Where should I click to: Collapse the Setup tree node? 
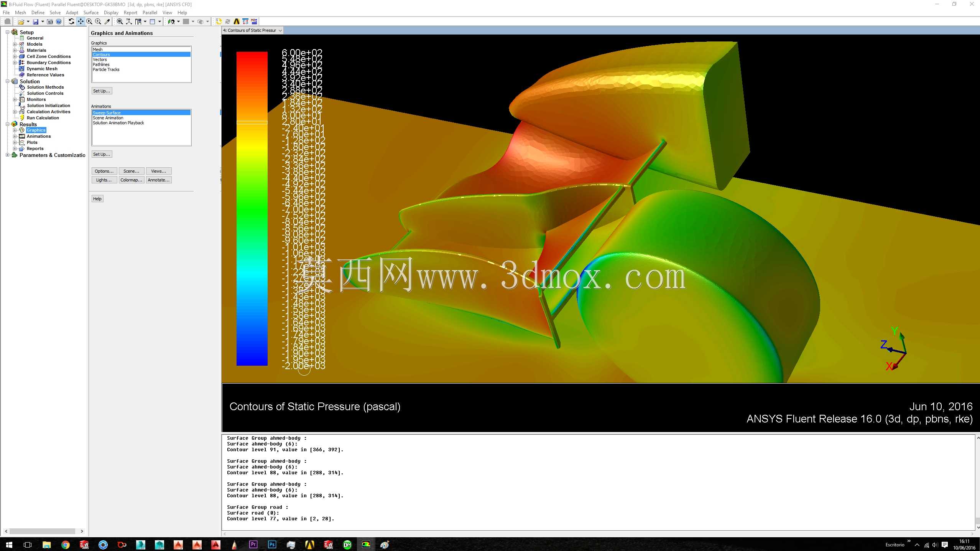tap(7, 32)
